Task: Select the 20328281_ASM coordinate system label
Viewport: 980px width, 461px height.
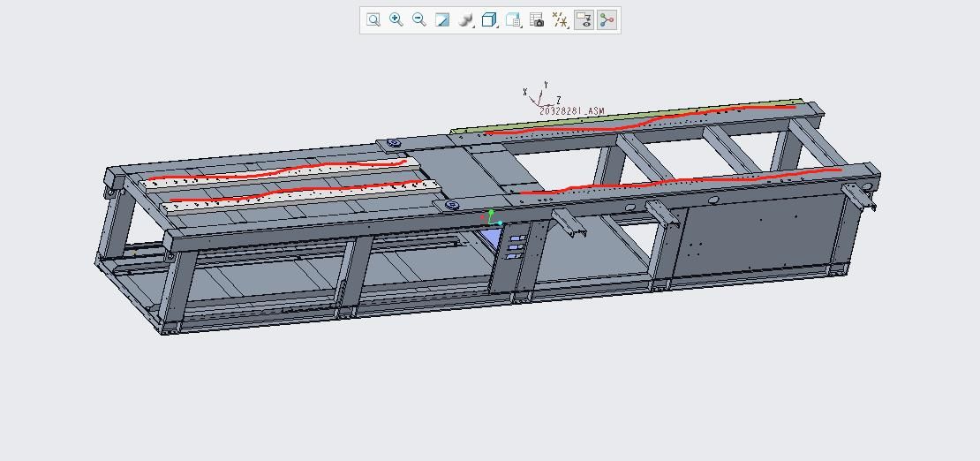Action: click(572, 111)
